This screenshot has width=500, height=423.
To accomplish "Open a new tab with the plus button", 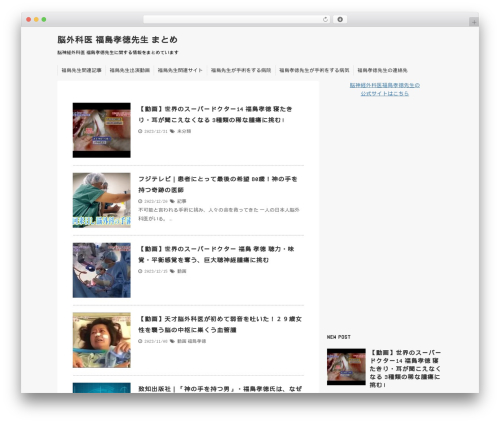I will [474, 22].
